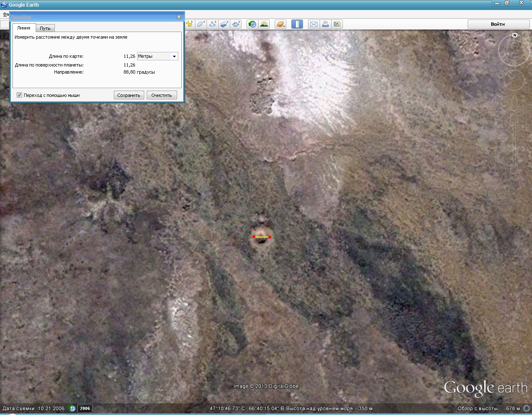Toggle 'Переход с помощью мыши' checkbox
Screen dimensions: 532x415
click(x=19, y=95)
